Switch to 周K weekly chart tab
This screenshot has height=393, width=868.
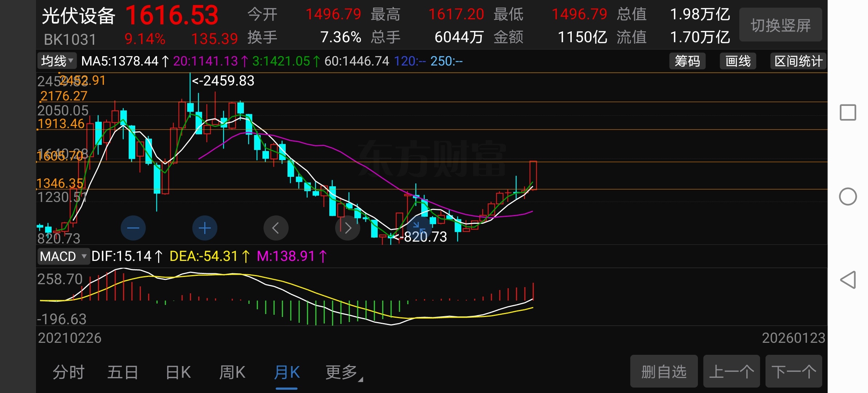[x=232, y=373]
